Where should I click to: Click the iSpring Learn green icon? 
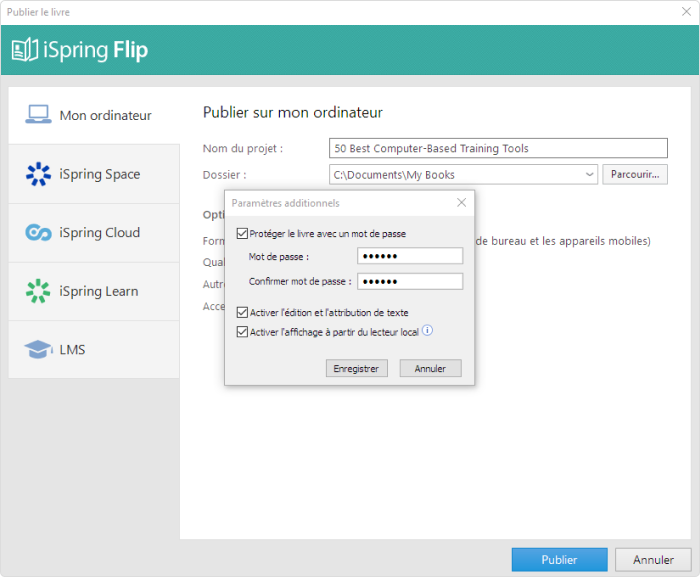[38, 291]
